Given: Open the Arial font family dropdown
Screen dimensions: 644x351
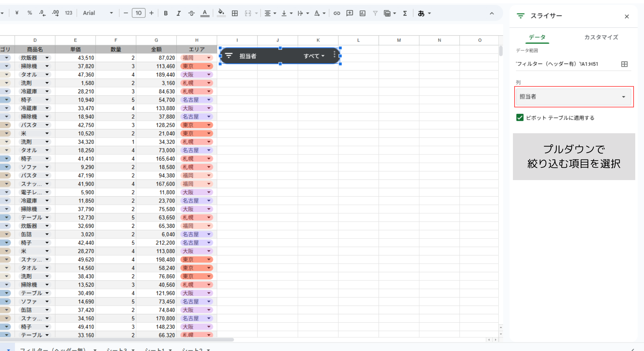Looking at the screenshot, I should (98, 13).
